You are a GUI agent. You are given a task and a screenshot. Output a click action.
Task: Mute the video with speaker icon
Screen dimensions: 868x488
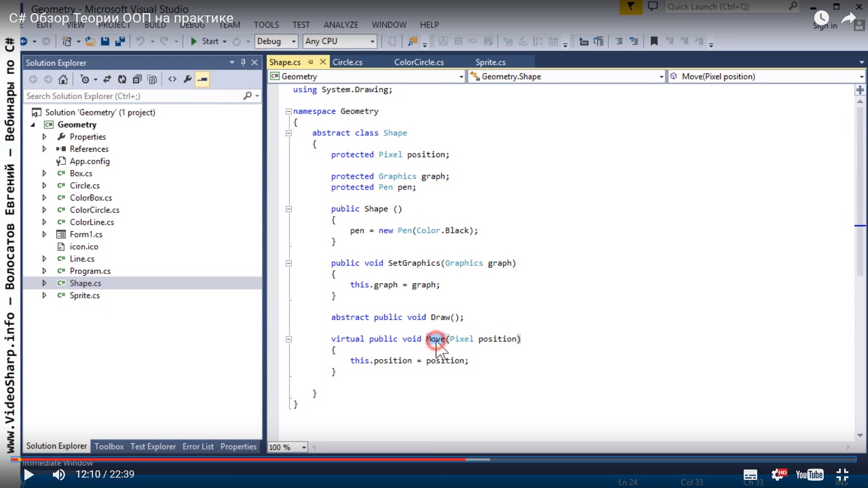click(59, 474)
